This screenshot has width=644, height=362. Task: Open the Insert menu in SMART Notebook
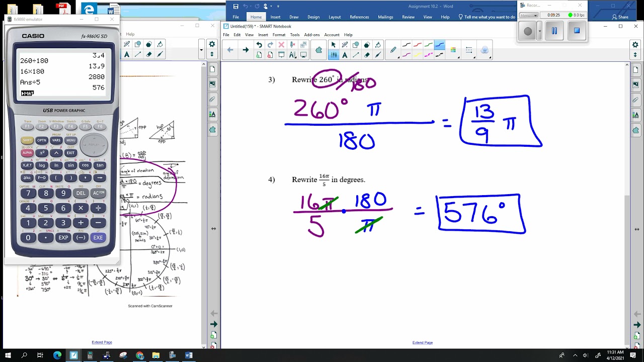pos(263,35)
